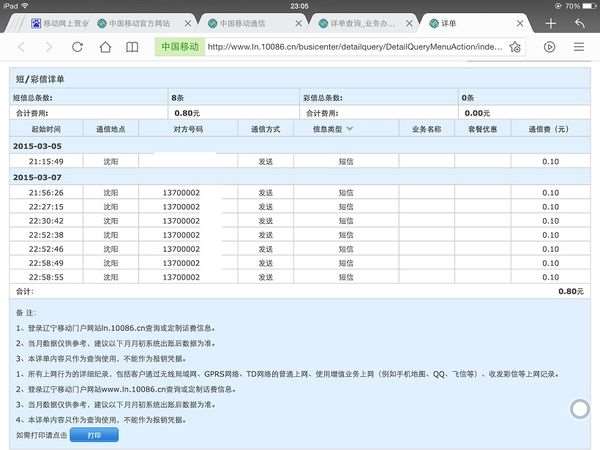Image resolution: width=600 pixels, height=450 pixels.
Task: Click the 0.80元 grand total at table bottom
Action: (571, 292)
